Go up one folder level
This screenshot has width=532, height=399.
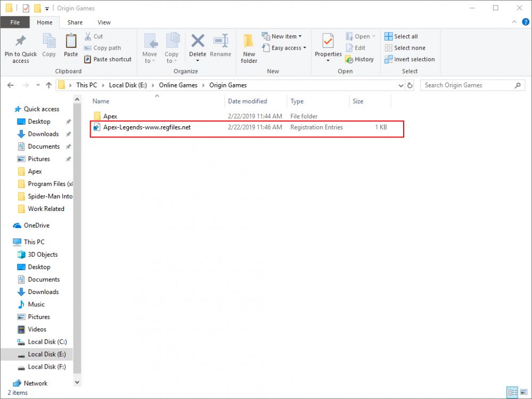pos(49,85)
